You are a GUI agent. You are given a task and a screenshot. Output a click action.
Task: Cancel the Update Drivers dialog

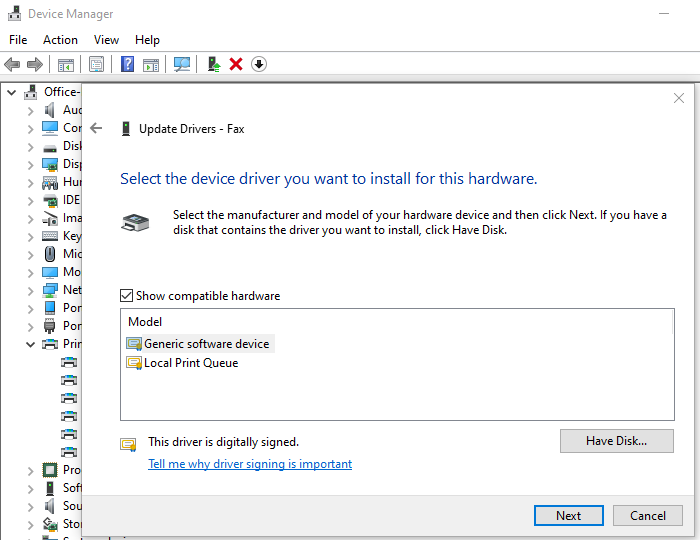point(647,516)
